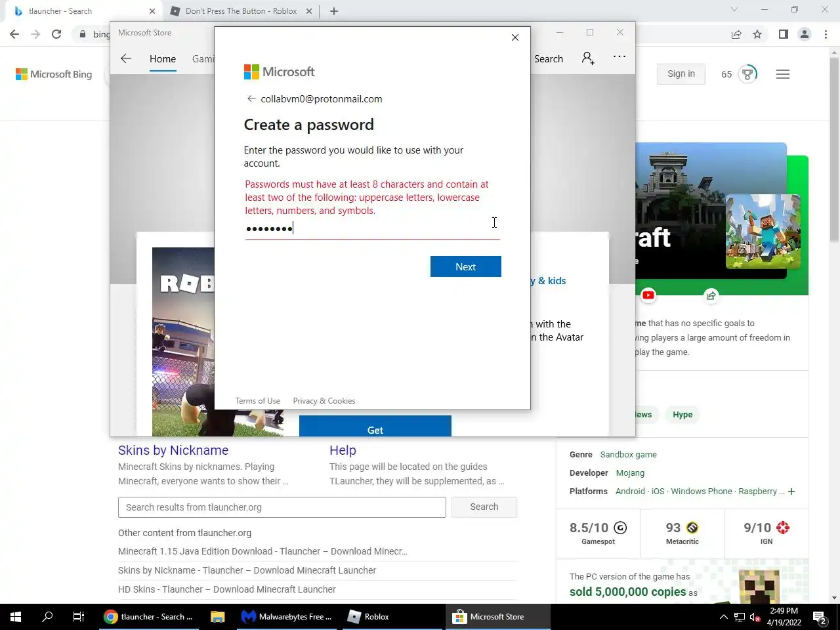
Task: Select the Hype tag
Action: (x=682, y=415)
